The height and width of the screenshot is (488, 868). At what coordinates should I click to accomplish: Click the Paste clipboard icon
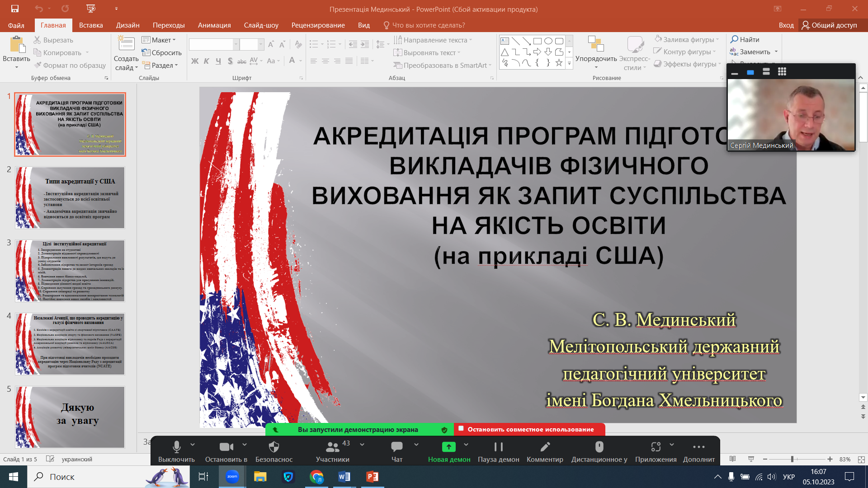click(x=16, y=46)
